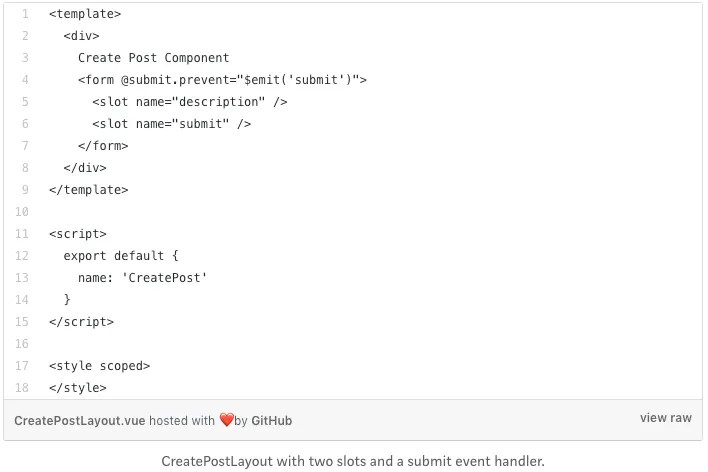Click the closing template tag line

[88, 190]
